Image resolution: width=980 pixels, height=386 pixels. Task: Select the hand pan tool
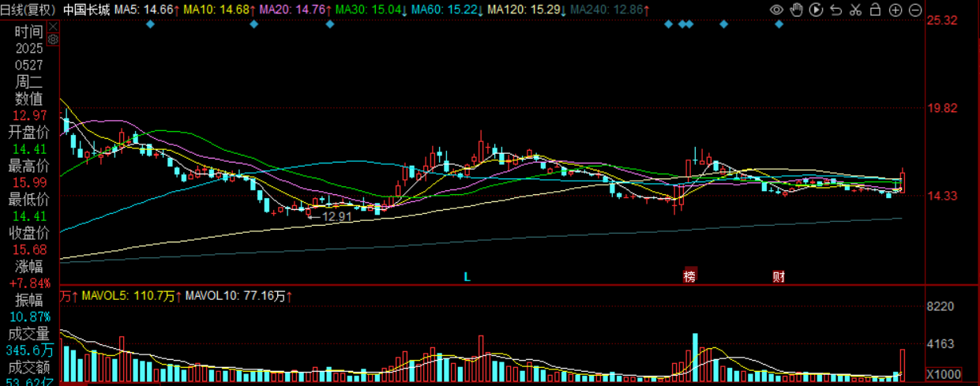pyautogui.click(x=797, y=10)
